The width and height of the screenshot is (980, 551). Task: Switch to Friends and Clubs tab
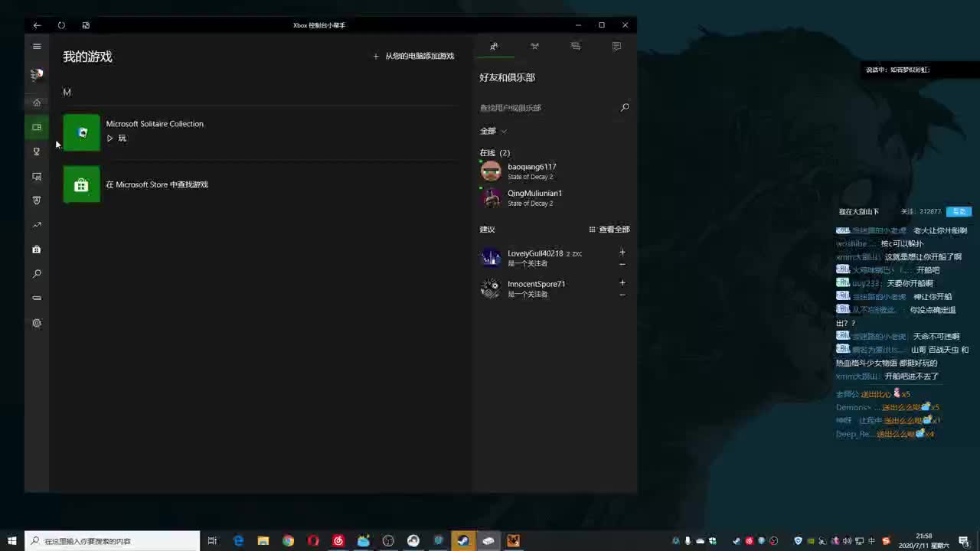click(x=494, y=47)
